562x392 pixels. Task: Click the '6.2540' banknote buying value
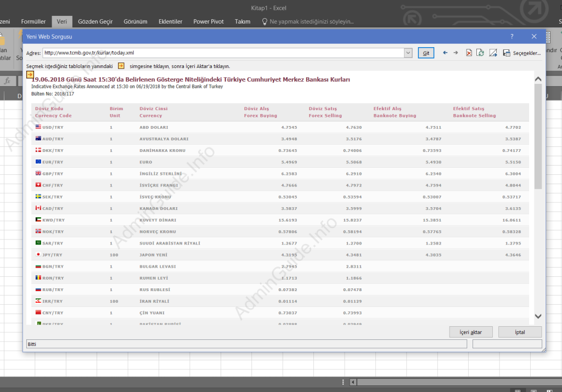click(434, 173)
